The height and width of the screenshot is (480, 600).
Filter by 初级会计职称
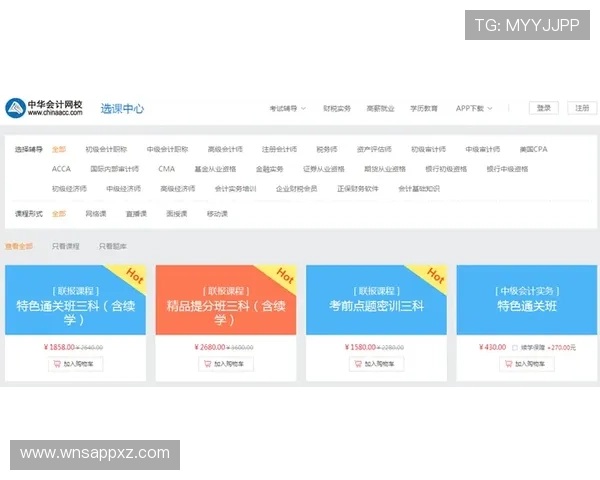coord(106,149)
